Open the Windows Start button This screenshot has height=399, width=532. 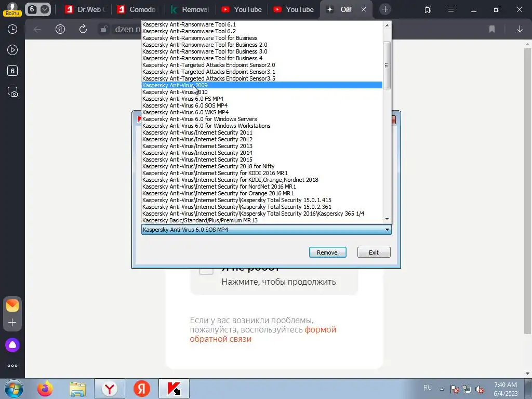click(14, 389)
